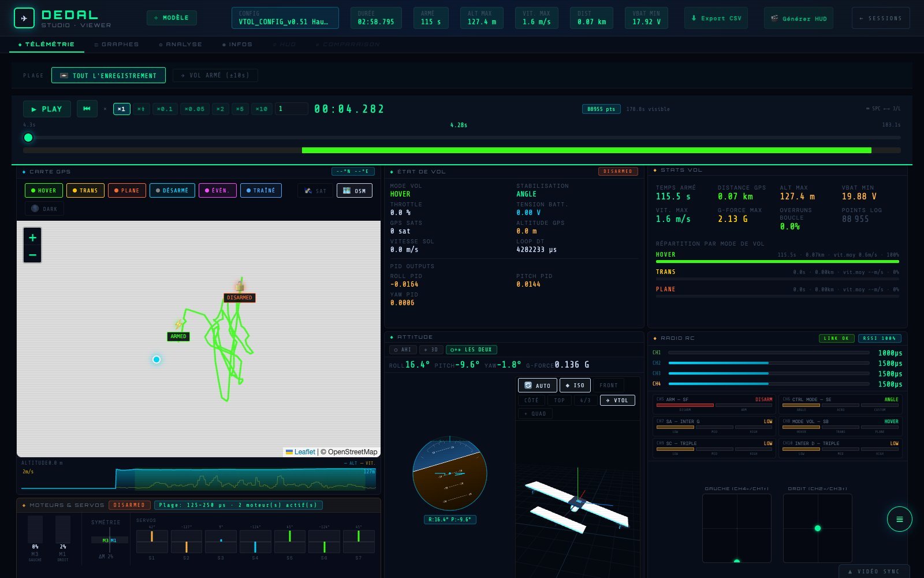The width and height of the screenshot is (924, 578).
Task: Enable the DARK map style
Action: (44, 209)
